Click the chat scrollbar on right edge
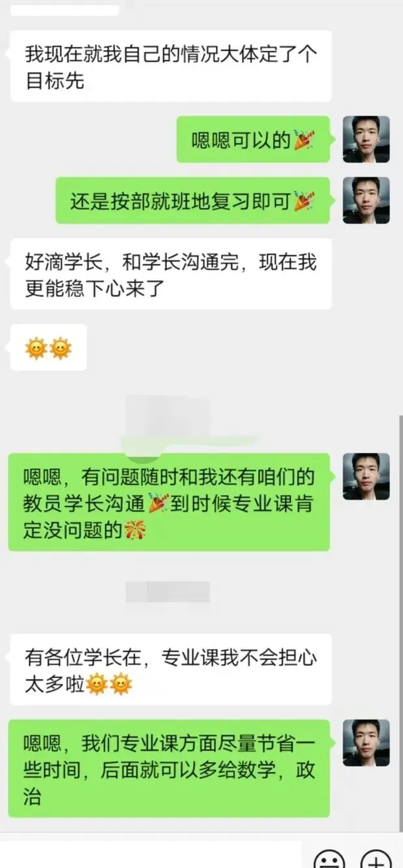Viewport: 403px width, 868px height. (400, 624)
